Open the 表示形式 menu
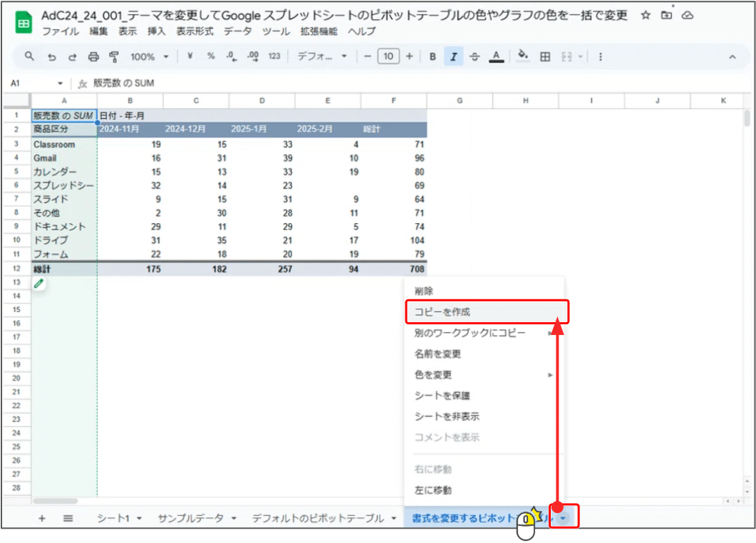This screenshot has height=543, width=756. point(195,31)
